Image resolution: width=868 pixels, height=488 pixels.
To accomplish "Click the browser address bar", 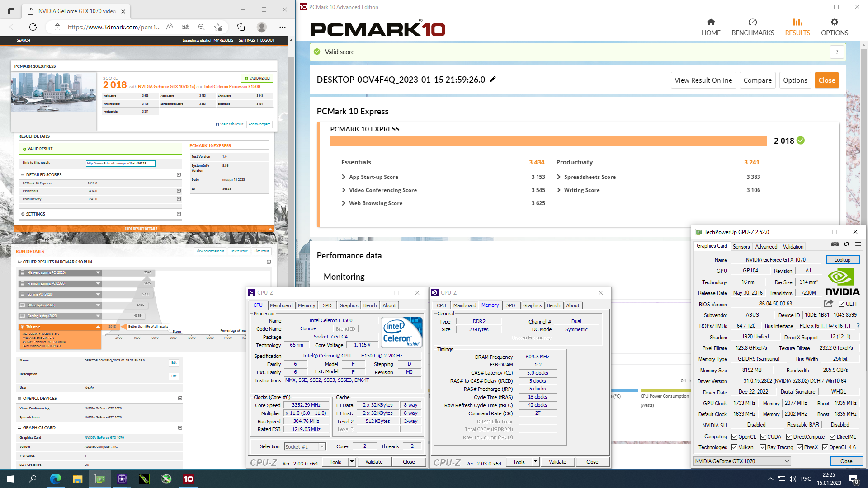I will click(x=114, y=27).
